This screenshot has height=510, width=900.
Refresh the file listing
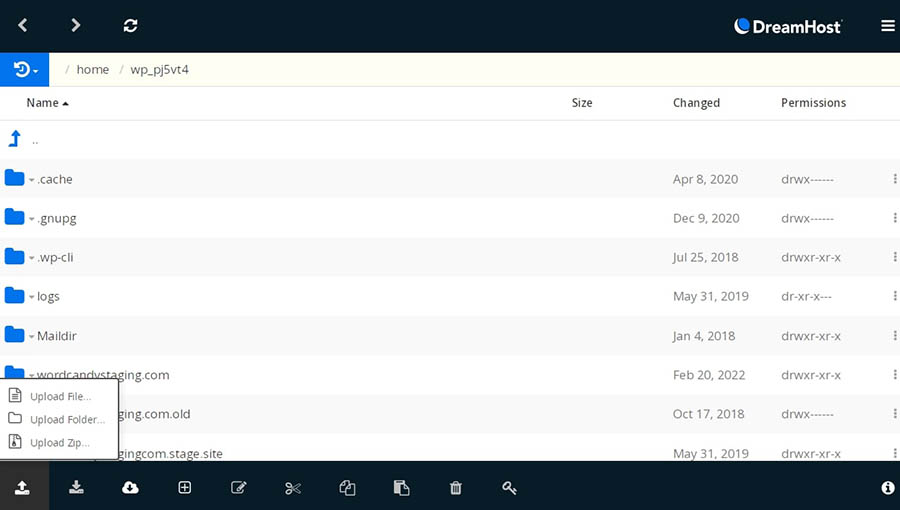(x=130, y=25)
